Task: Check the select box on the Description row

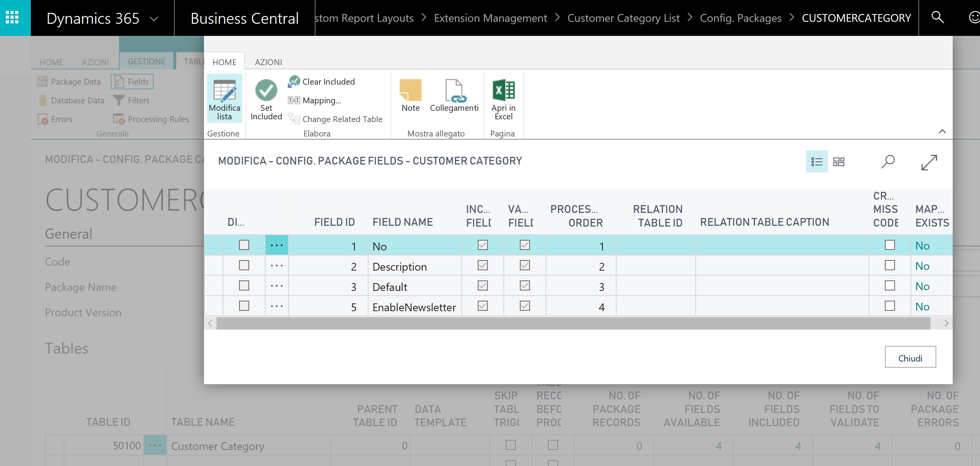Action: coord(243,265)
